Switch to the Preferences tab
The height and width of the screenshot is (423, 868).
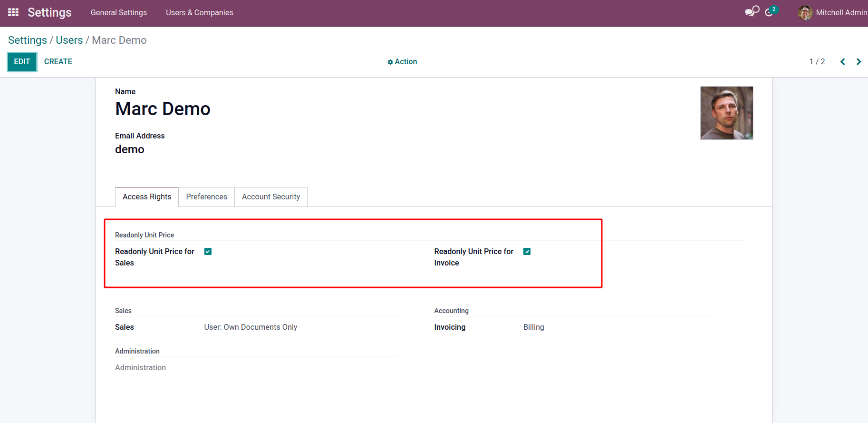(x=206, y=197)
